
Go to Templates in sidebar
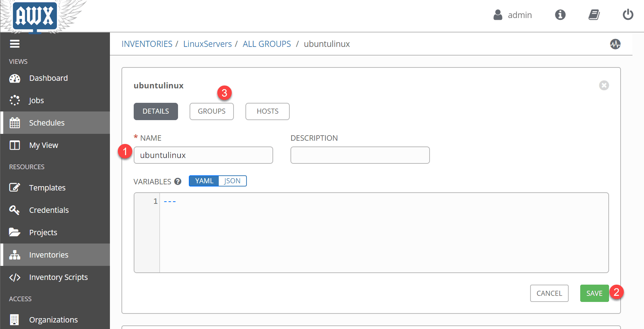click(x=55, y=188)
